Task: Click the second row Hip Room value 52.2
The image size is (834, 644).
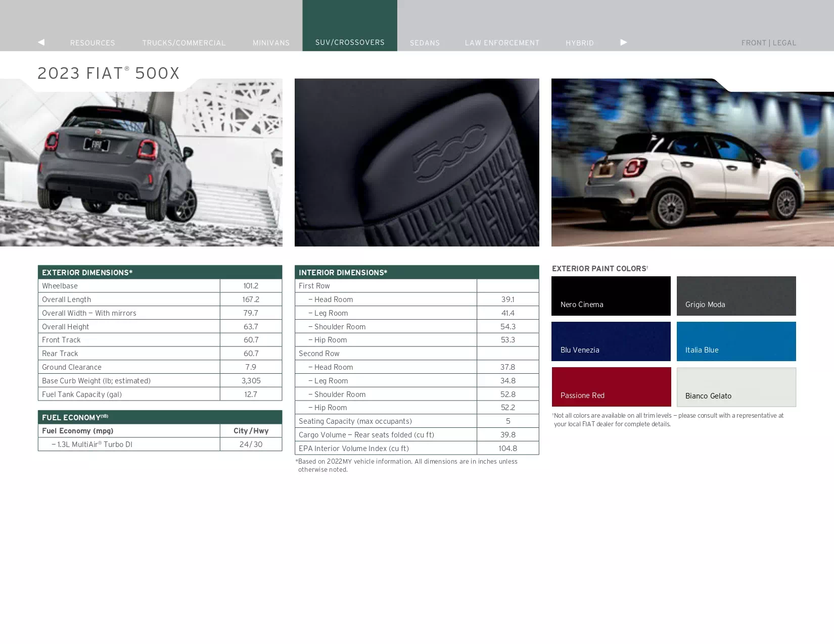Action: point(508,408)
